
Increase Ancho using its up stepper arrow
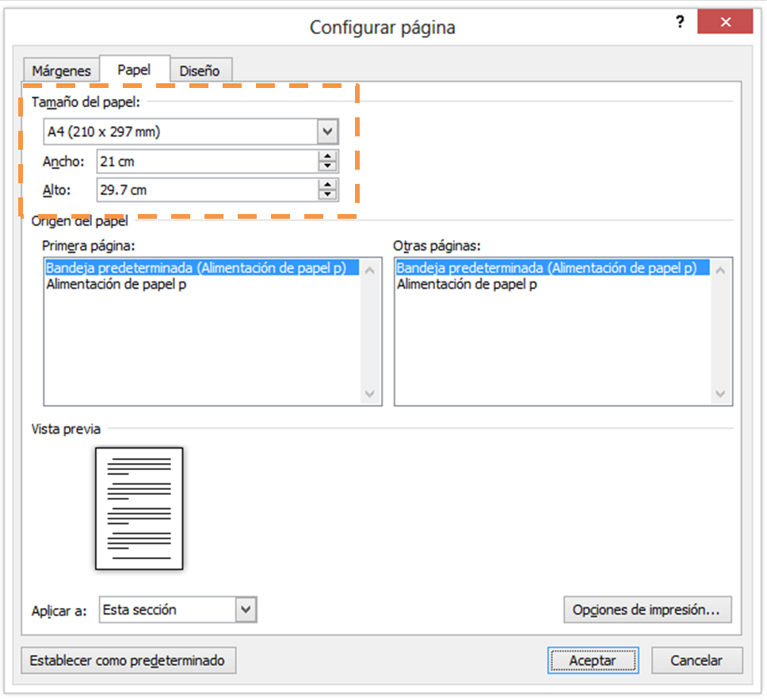pyautogui.click(x=326, y=156)
